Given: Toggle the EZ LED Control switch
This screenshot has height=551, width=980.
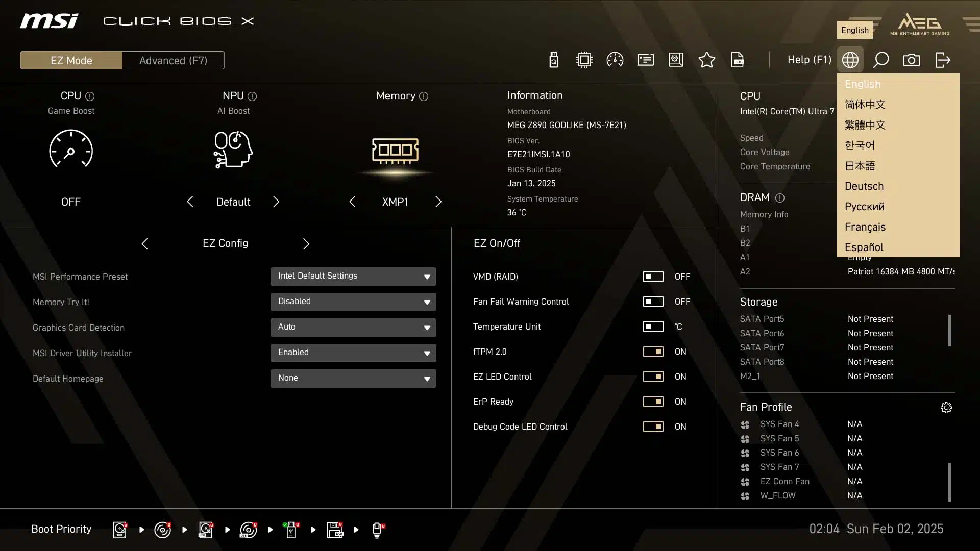Looking at the screenshot, I should (653, 377).
